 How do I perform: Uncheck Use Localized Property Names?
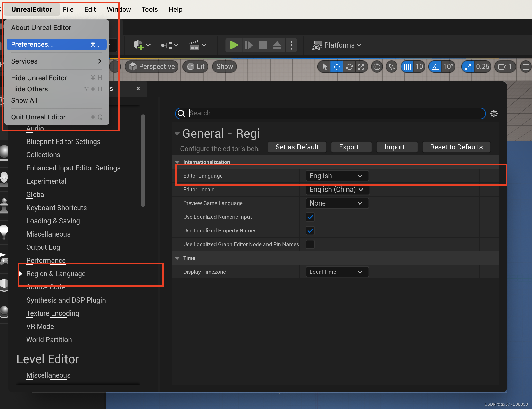(x=310, y=231)
